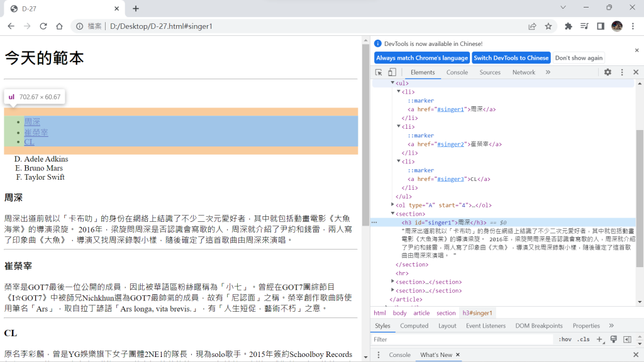Open the browser home page
Viewport: 644px width, 362px height.
(x=60, y=26)
